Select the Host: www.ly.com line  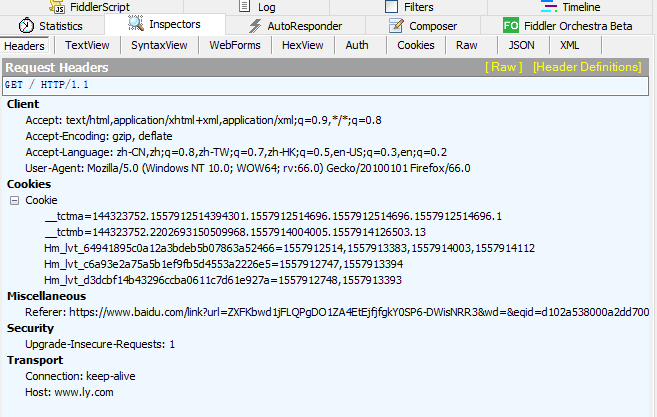[69, 393]
